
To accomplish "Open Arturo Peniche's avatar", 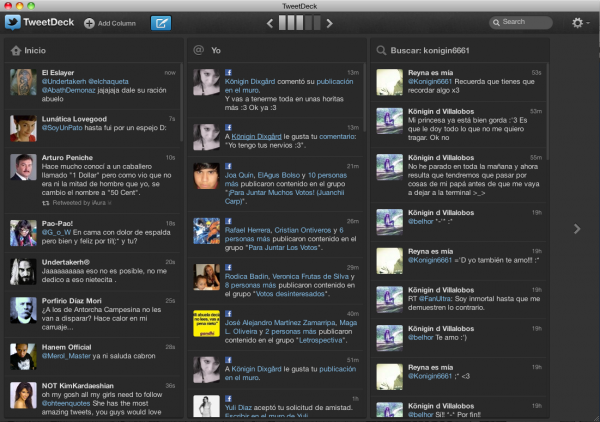I will click(23, 167).
